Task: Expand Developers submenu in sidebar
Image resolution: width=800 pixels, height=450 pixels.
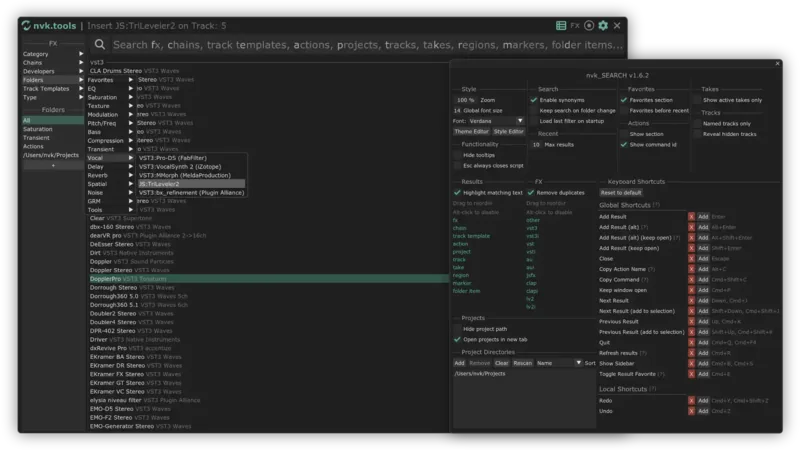Action: (x=53, y=71)
